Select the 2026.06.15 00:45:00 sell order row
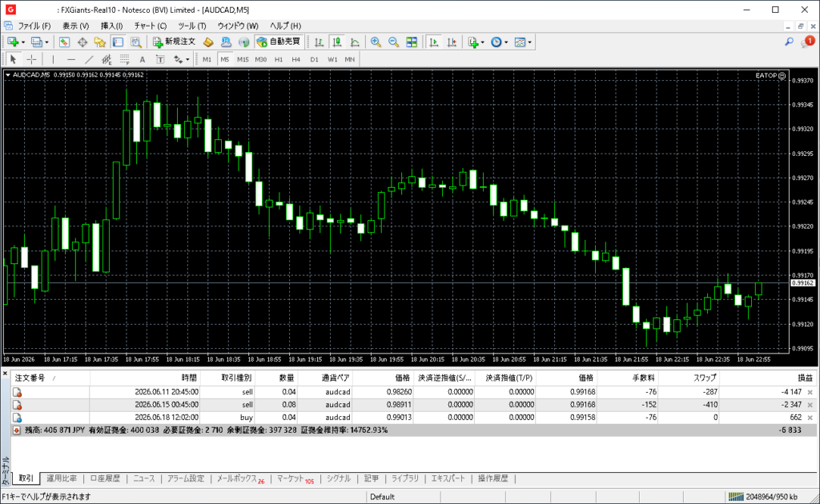The height and width of the screenshot is (504, 820). click(x=413, y=405)
